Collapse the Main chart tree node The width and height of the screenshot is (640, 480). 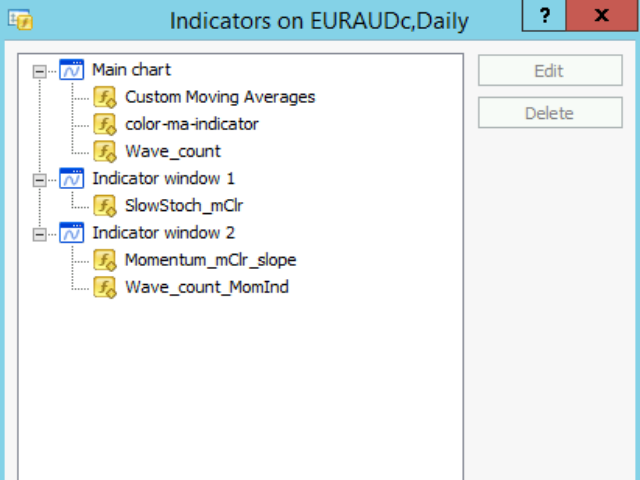(39, 71)
